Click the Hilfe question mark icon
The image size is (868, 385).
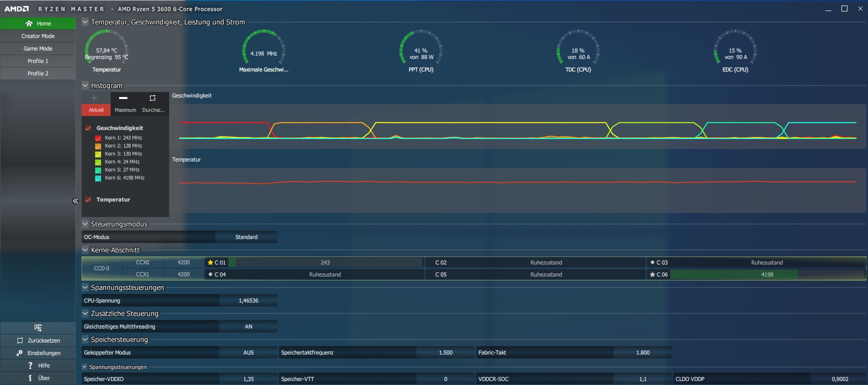pyautogui.click(x=31, y=365)
